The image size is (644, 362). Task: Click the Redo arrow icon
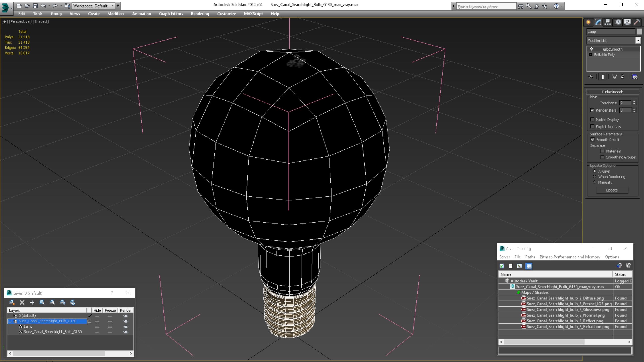(x=55, y=6)
